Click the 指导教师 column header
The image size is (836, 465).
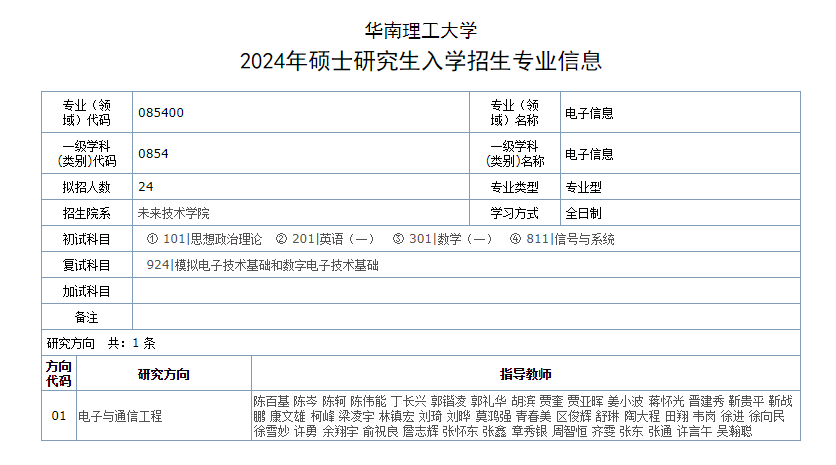pyautogui.click(x=526, y=374)
